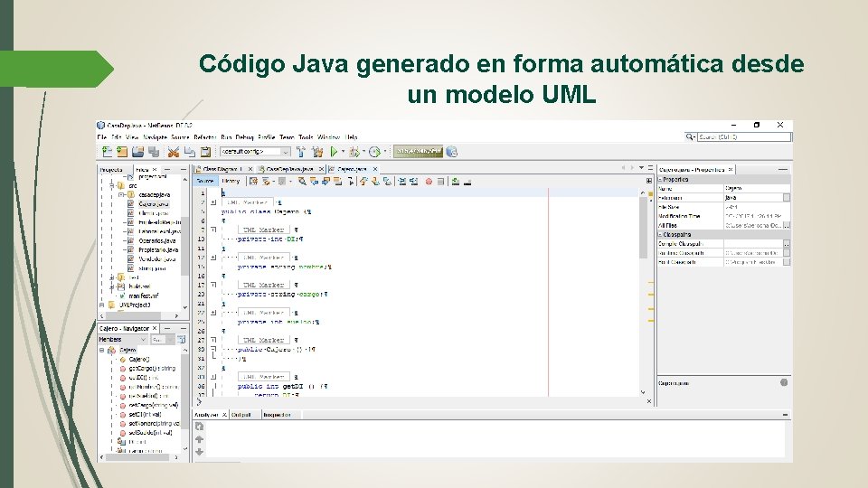Open the Source menu

click(x=180, y=137)
